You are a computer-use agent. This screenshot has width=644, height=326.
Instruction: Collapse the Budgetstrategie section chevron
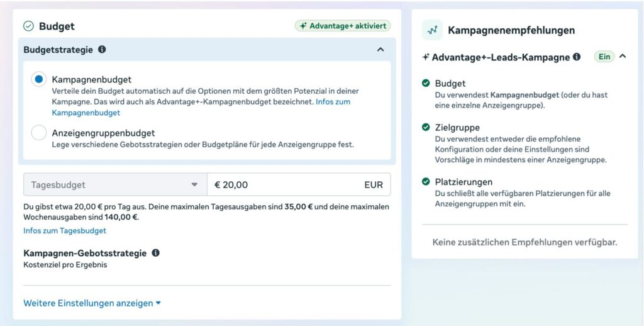click(x=380, y=49)
